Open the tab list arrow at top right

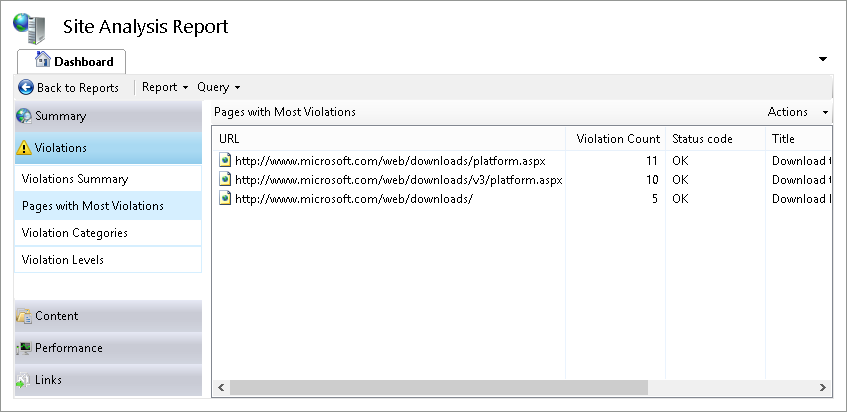tap(823, 59)
